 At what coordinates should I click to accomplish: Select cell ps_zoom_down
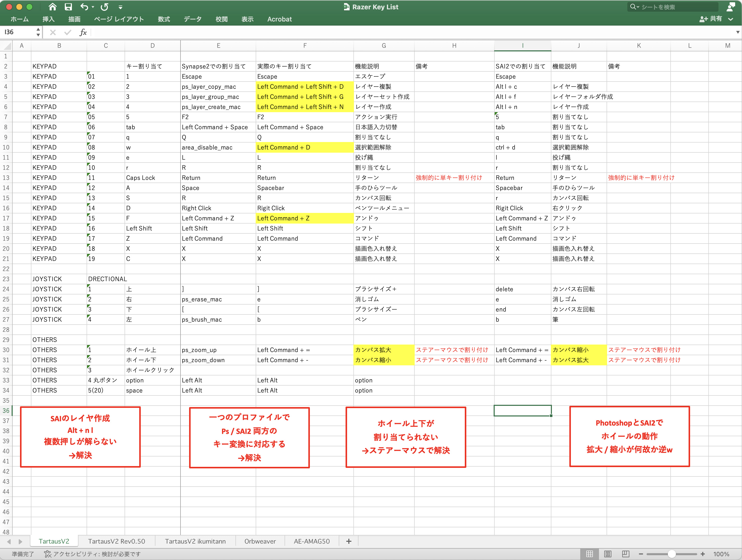click(218, 360)
